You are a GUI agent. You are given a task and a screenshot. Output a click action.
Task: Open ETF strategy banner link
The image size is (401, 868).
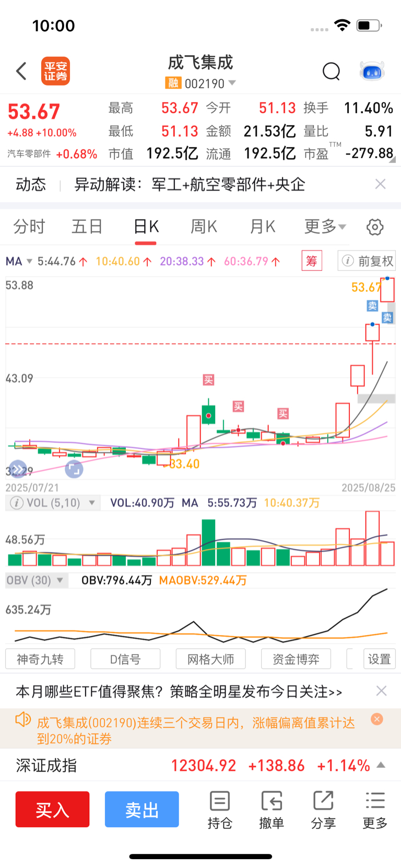coord(179,692)
